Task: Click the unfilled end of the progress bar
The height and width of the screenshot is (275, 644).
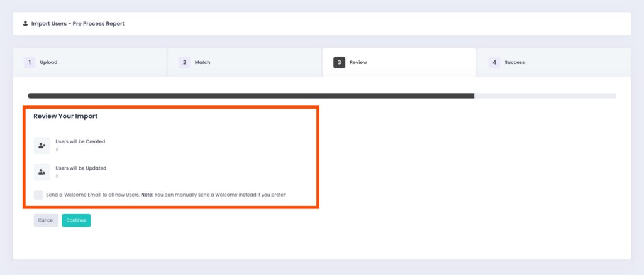Action: pos(546,95)
